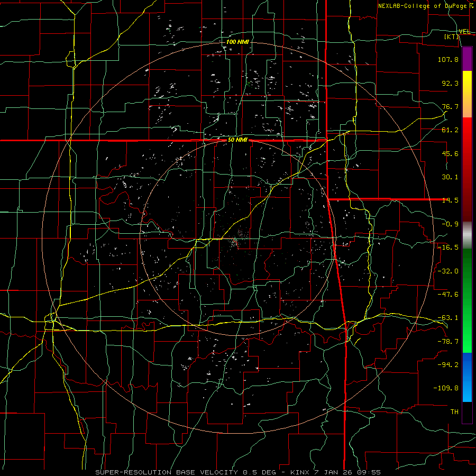Click the -78.7 velocity scale value

(448, 342)
